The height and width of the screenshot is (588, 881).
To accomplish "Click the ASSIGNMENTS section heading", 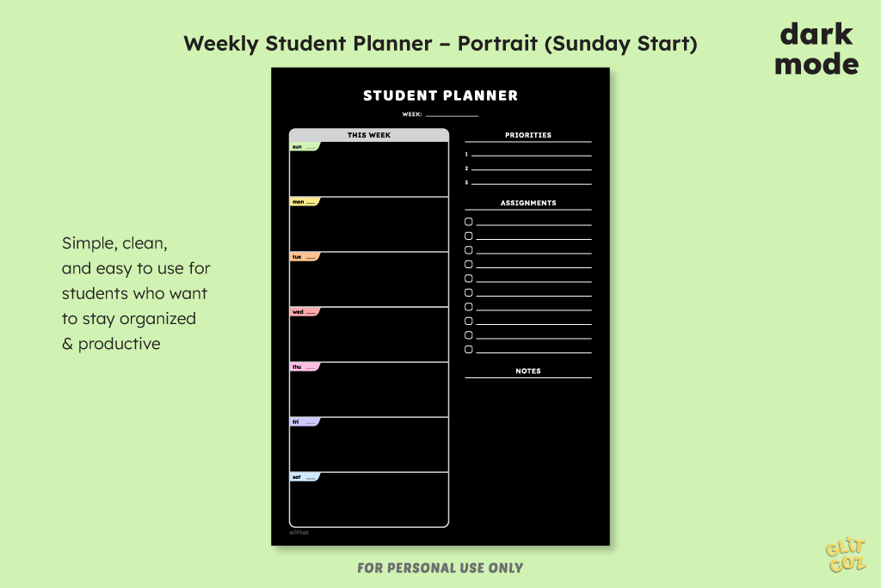I will (x=528, y=203).
